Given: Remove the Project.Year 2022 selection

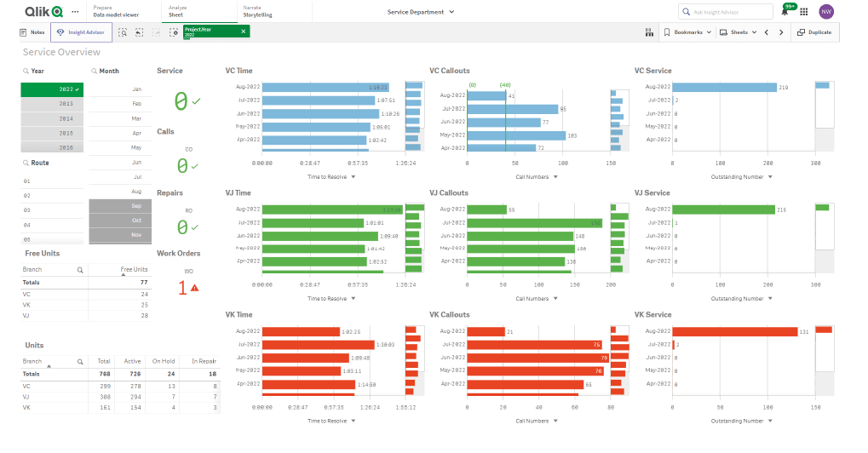Looking at the screenshot, I should 244,32.
